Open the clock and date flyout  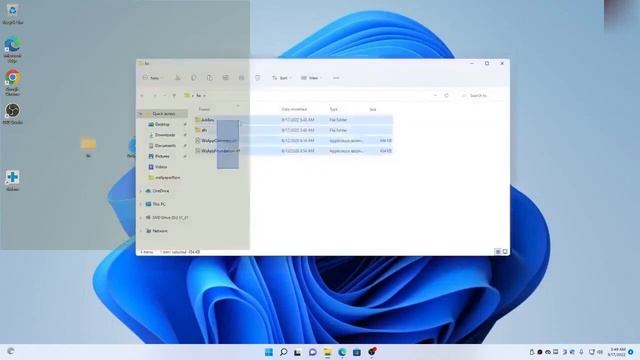(x=617, y=352)
